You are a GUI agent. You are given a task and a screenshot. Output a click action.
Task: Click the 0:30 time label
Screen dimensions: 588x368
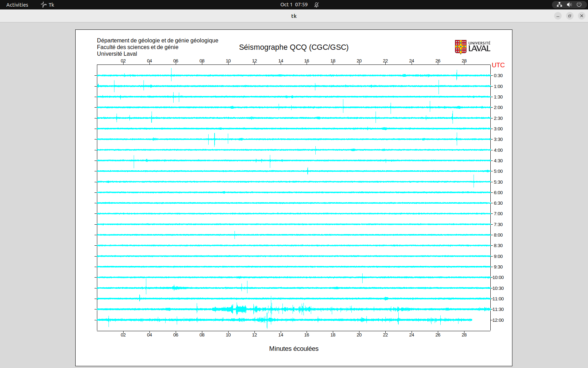pos(498,76)
